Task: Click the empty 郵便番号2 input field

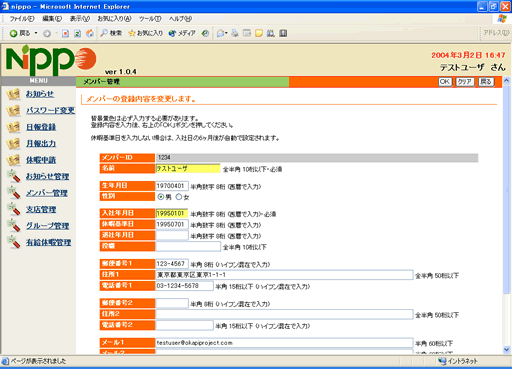Action: [x=172, y=303]
